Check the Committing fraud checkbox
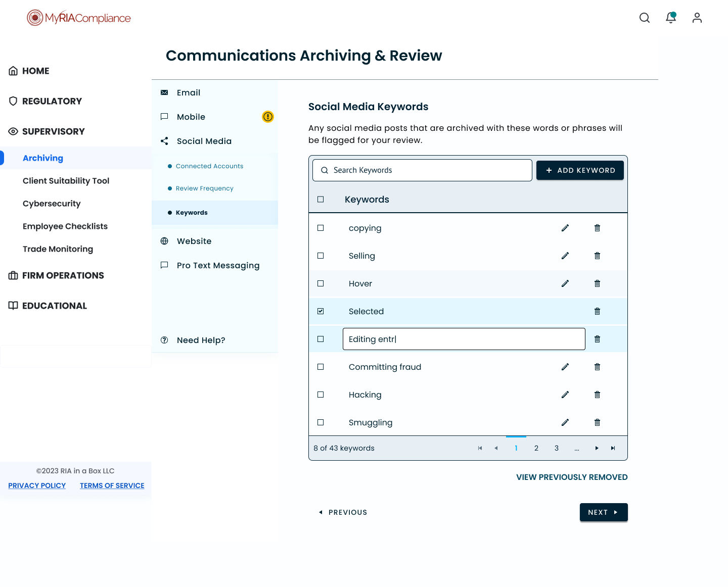Image resolution: width=728 pixels, height=587 pixels. click(321, 367)
